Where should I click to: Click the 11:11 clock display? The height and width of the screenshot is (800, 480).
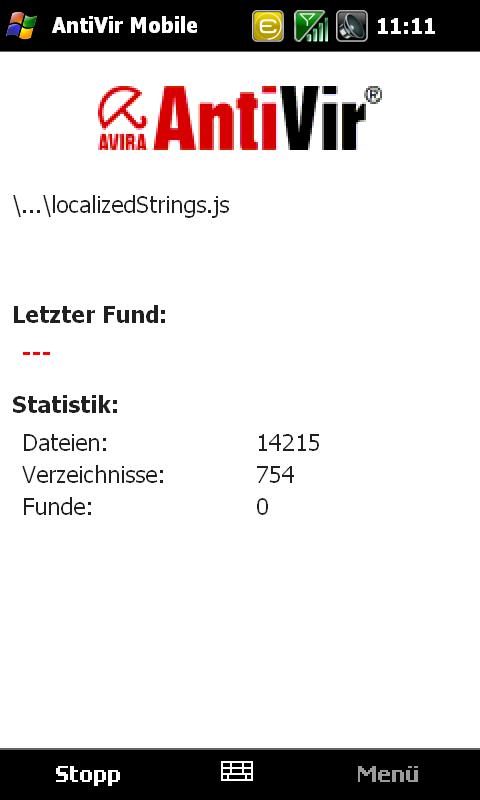406,26
